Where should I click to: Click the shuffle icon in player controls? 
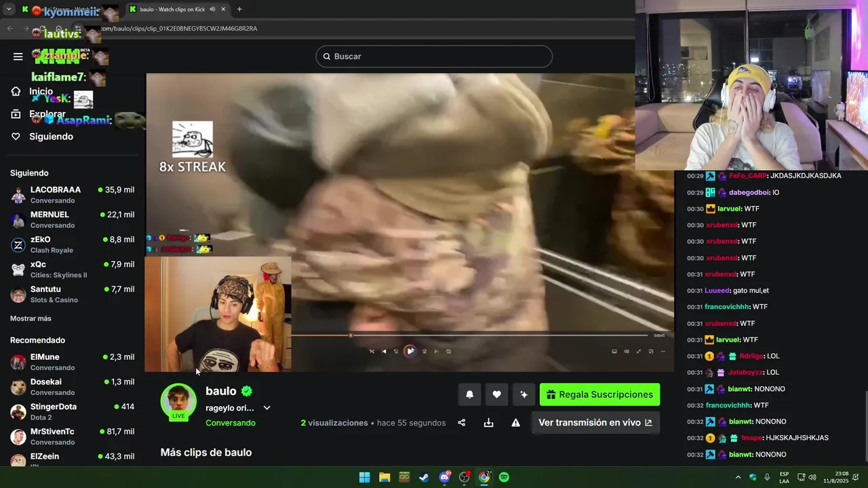point(372,351)
